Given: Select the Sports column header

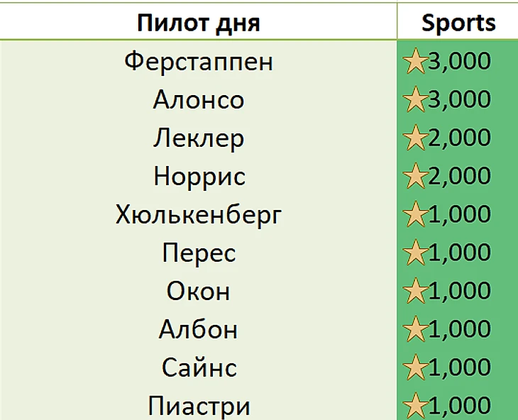Looking at the screenshot, I should pos(458,23).
